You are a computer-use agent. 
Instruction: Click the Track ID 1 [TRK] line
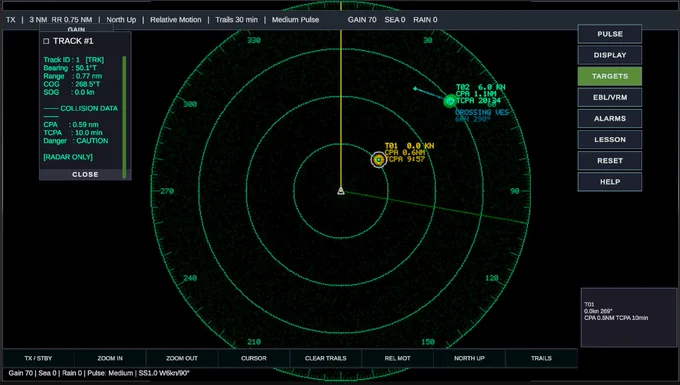(x=73, y=60)
